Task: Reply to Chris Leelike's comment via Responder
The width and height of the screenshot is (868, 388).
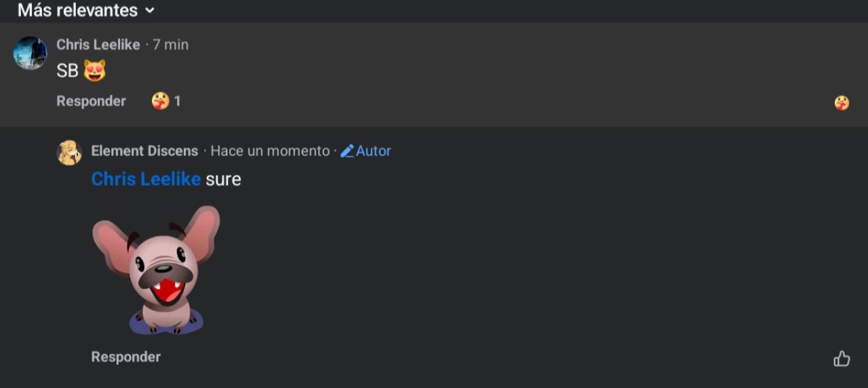Action: coord(91,101)
